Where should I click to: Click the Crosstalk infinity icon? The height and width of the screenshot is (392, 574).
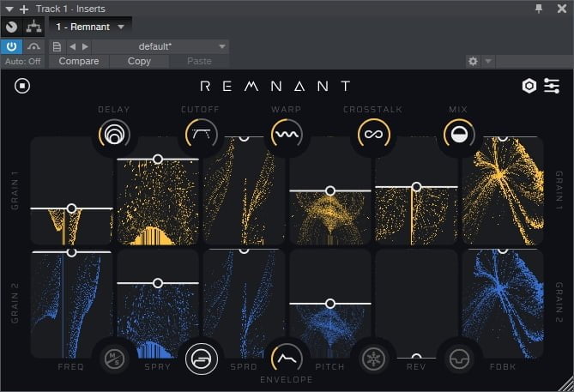click(x=374, y=135)
